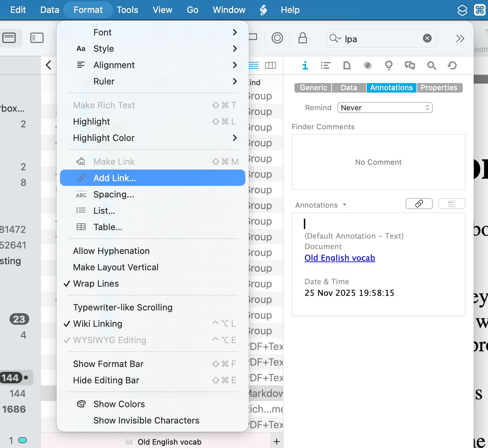Clear the search field with X

pyautogui.click(x=427, y=38)
